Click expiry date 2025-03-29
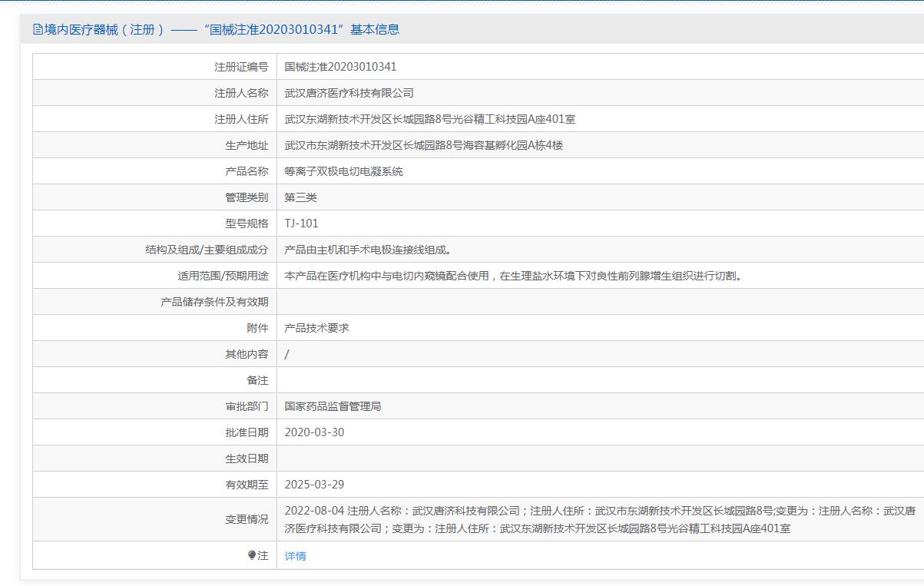 pyautogui.click(x=314, y=485)
